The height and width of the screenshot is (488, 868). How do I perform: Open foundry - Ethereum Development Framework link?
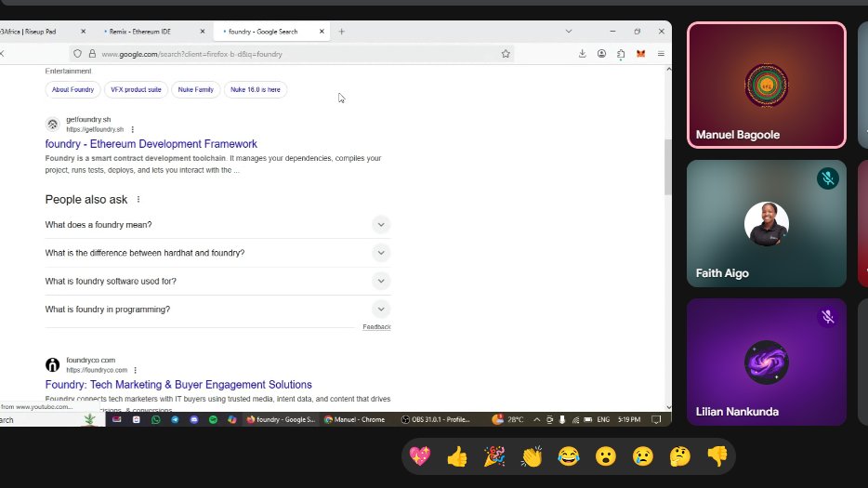[x=151, y=144]
